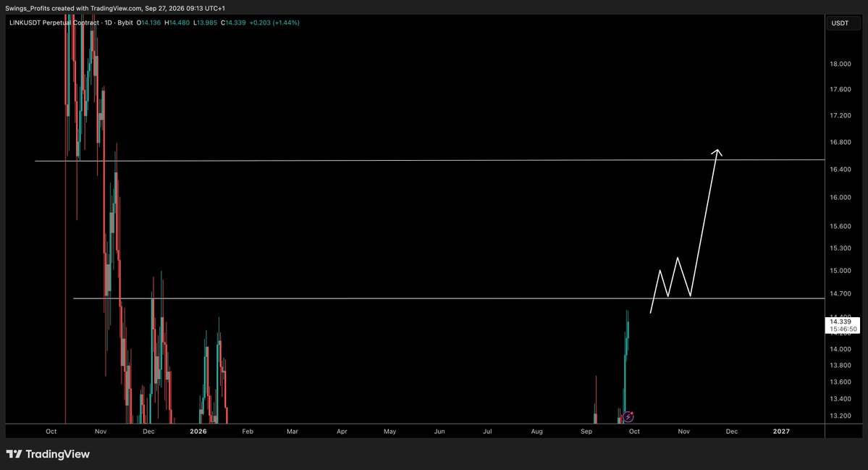Click the Jul label on time axis
Image resolution: width=868 pixels, height=470 pixels.
point(488,431)
